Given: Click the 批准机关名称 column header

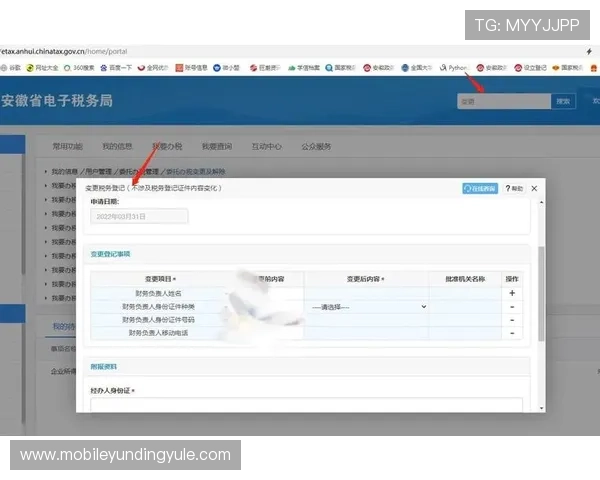Looking at the screenshot, I should [x=465, y=279].
